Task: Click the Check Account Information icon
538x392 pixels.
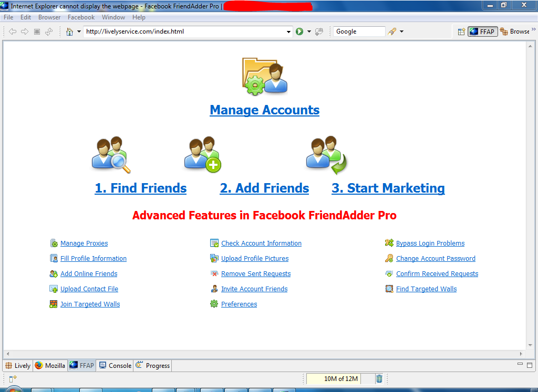Action: tap(214, 243)
